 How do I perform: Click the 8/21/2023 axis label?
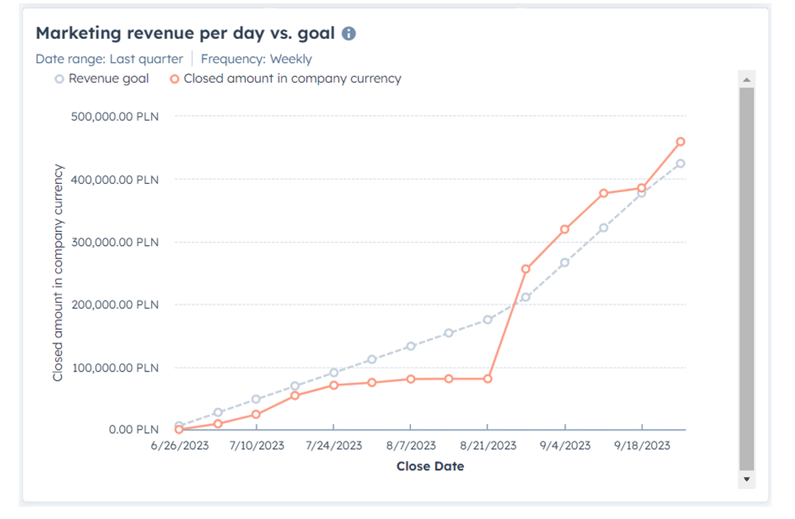point(488,446)
